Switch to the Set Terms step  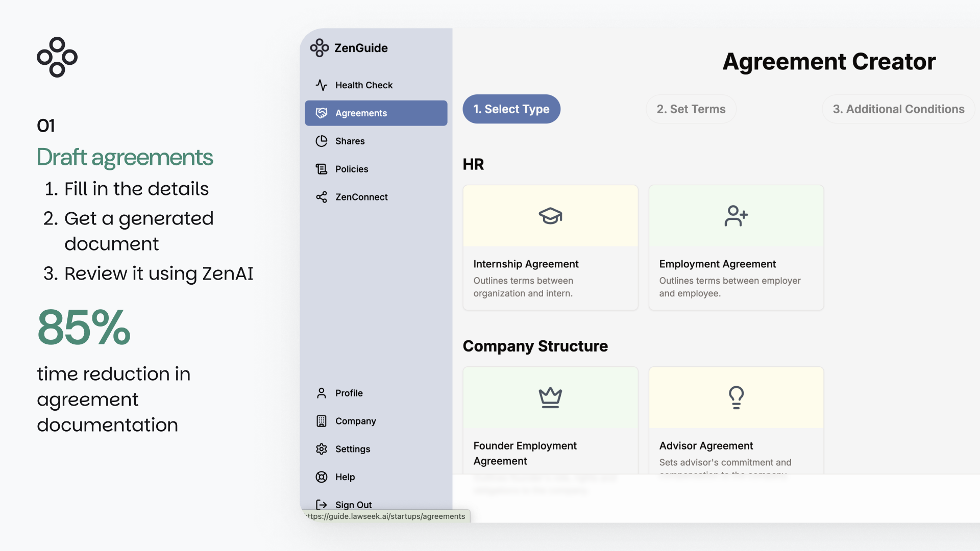[691, 109]
